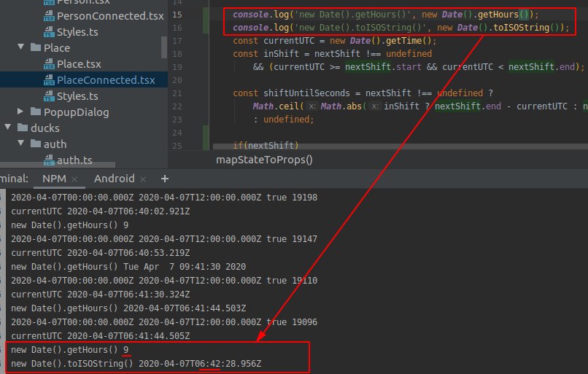
Task: Select the ducks folder icon
Action: (x=23, y=128)
